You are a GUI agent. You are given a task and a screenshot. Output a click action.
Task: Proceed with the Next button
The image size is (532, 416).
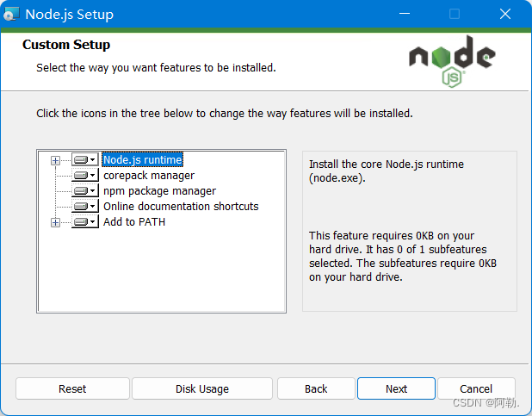(396, 388)
